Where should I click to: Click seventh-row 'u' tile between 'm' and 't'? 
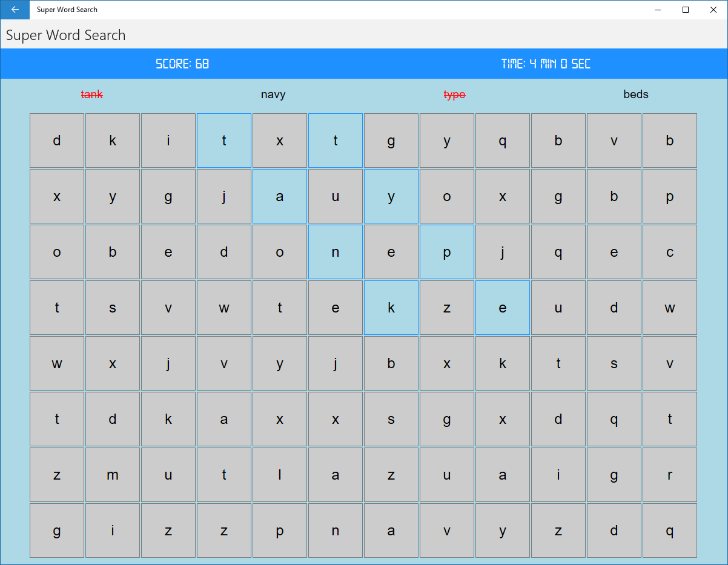point(168,475)
